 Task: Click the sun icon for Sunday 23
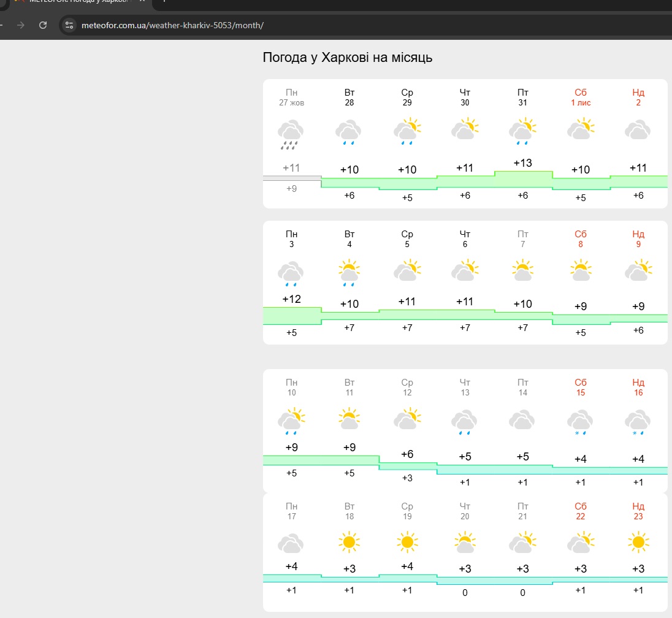(x=638, y=543)
